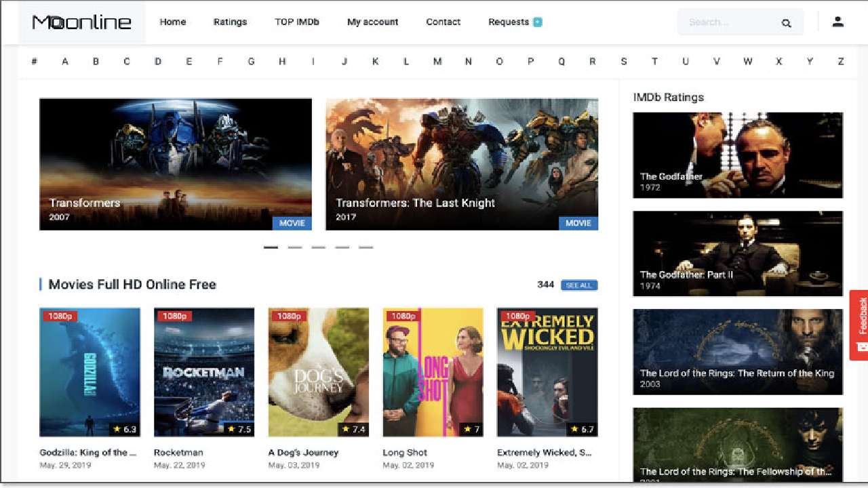The height and width of the screenshot is (488, 868).
Task: Click the Moonline logo
Action: click(x=81, y=22)
